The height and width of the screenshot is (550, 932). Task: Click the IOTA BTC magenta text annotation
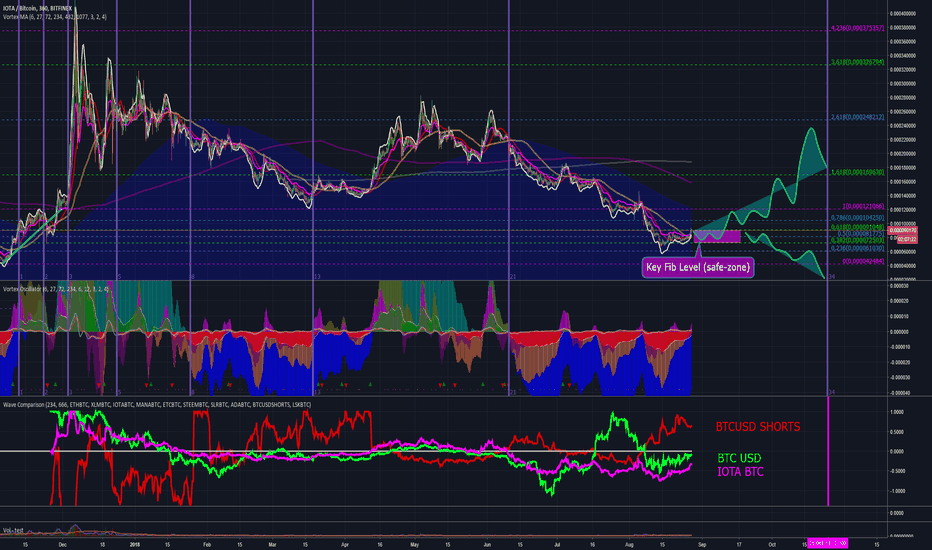(x=740, y=472)
